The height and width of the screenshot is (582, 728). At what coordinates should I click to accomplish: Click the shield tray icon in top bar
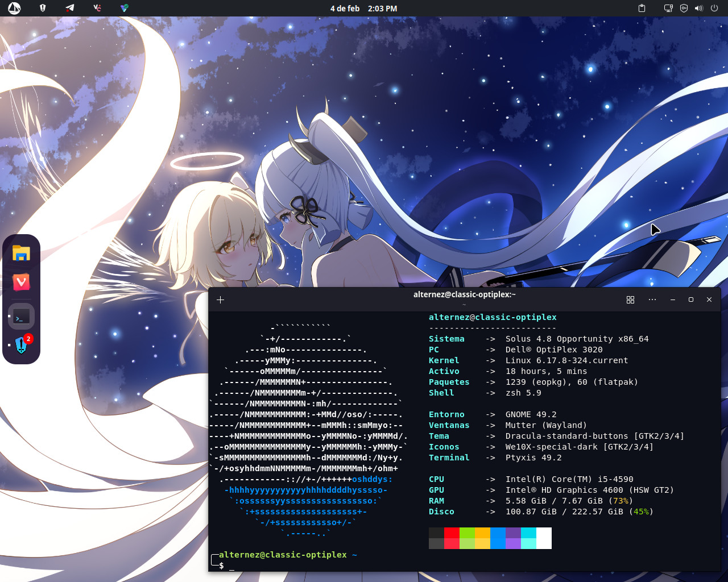pos(43,8)
